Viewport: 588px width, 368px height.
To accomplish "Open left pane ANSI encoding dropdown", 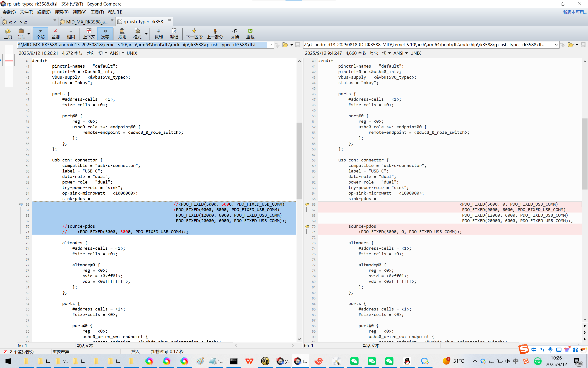I will (x=117, y=53).
